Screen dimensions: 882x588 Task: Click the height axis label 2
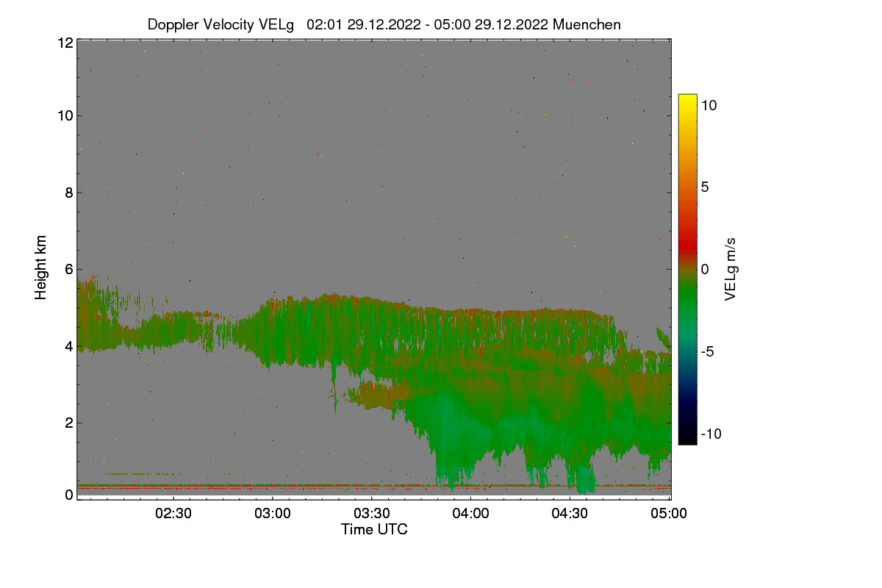(69, 423)
